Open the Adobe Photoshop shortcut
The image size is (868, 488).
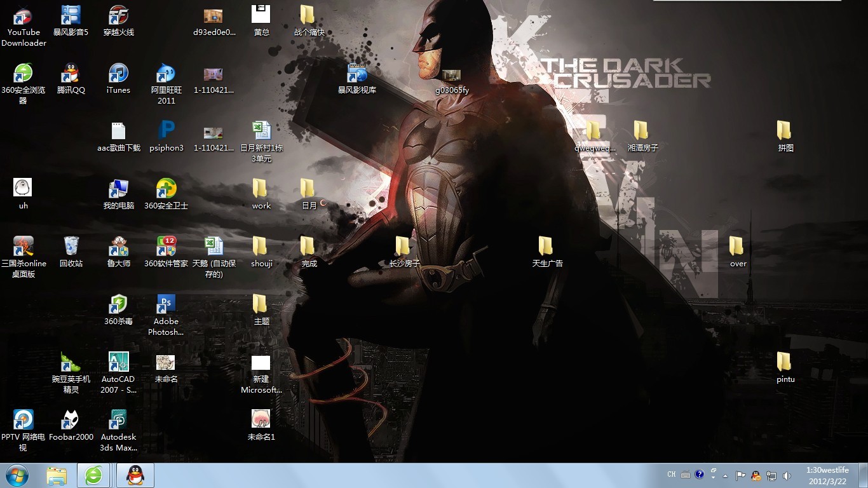[166, 315]
